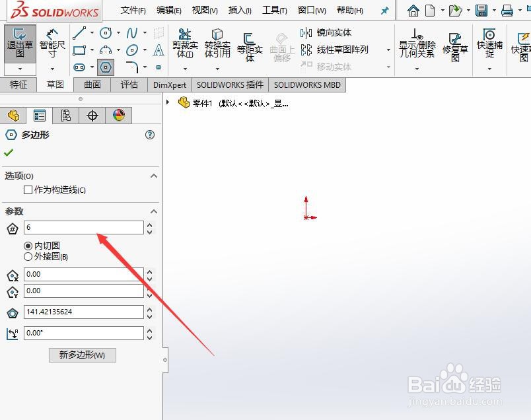This screenshot has width=531, height=420.
Task: Click Linear Sketch Pattern (线性草图阵列)
Action: pos(334,50)
